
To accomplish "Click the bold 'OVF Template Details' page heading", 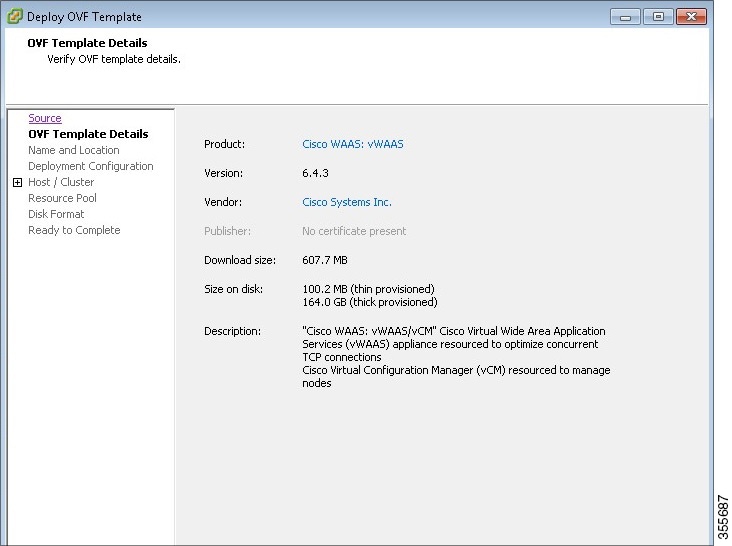I will [x=87, y=43].
